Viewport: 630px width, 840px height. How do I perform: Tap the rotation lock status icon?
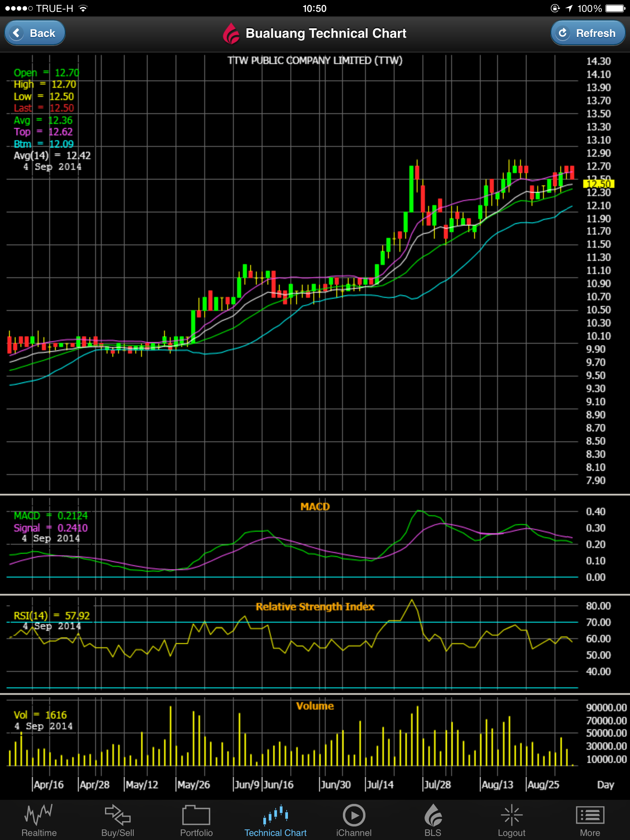click(x=555, y=8)
